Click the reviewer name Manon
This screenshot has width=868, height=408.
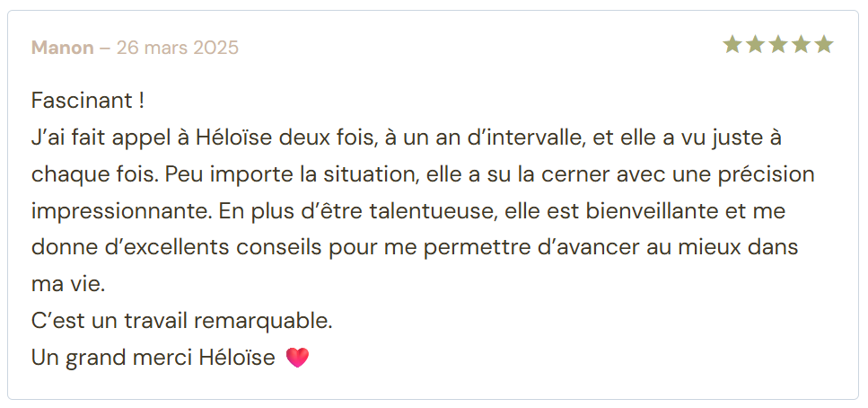point(63,48)
